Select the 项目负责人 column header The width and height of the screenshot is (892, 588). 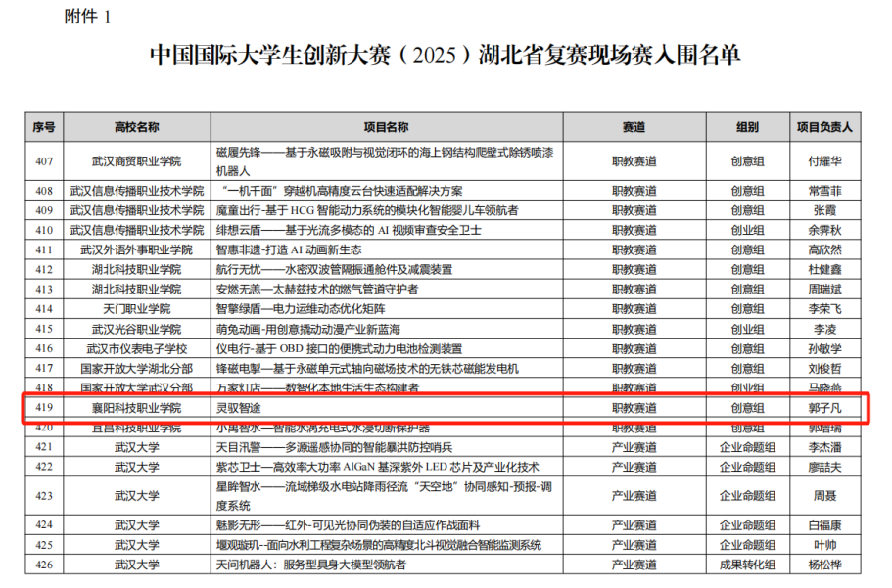824,127
